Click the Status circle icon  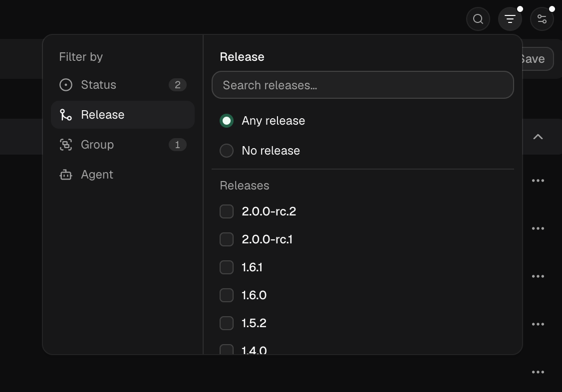point(66,85)
